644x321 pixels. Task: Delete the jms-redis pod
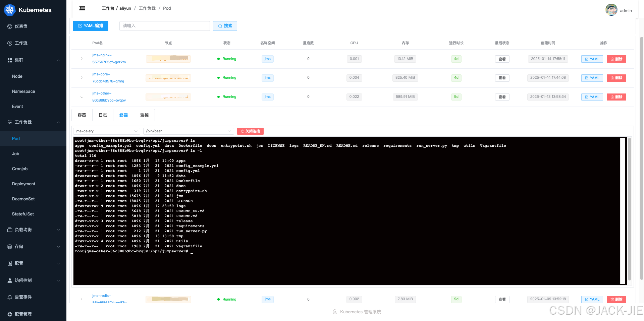point(616,299)
